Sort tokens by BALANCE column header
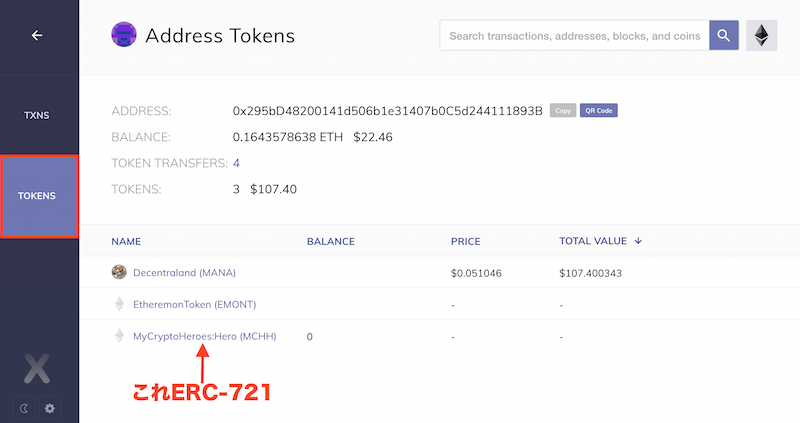This screenshot has width=800, height=423. click(x=331, y=241)
